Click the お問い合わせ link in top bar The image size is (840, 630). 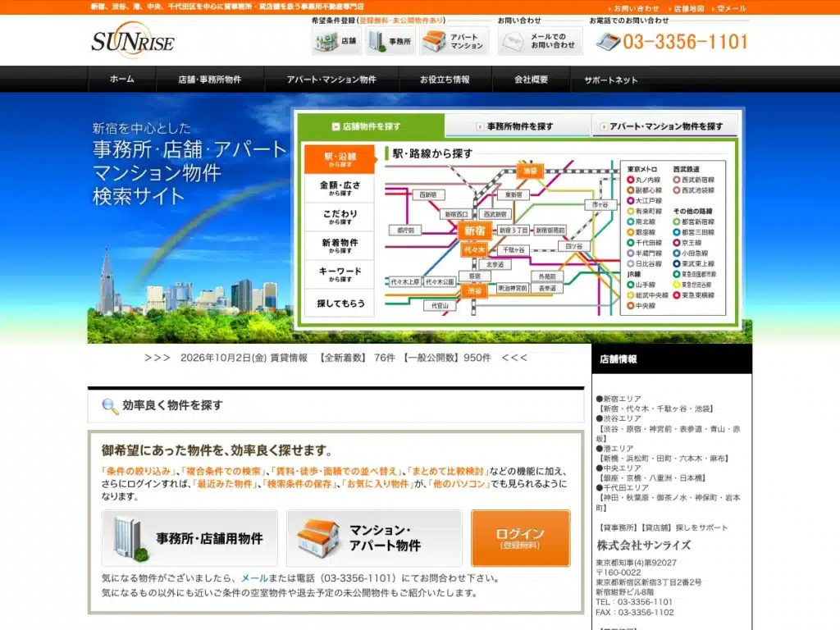point(636,8)
